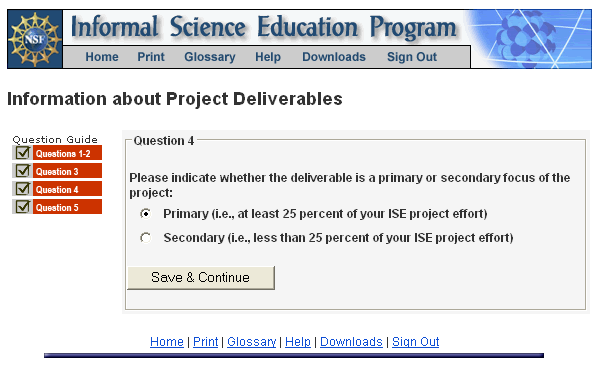Click the Save & Continue button

(x=201, y=278)
